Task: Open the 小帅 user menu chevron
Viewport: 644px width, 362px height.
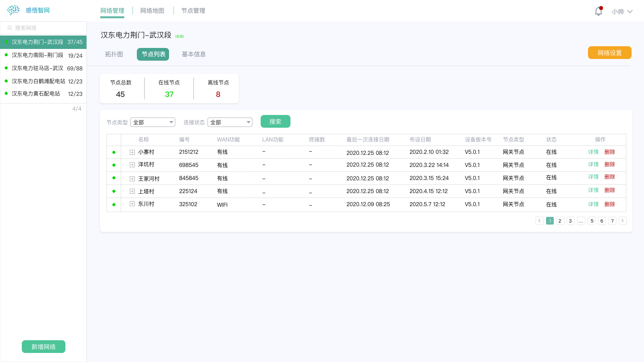Action: point(630,12)
